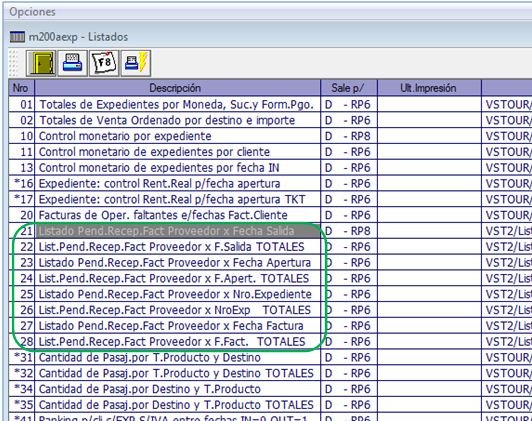The image size is (532, 421).
Task: Select row Totales de Venta Ordenado por destino
Action: tap(177, 120)
